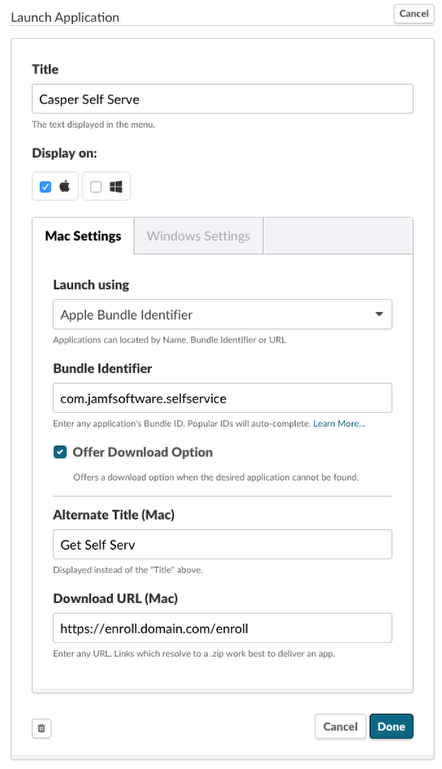Select the Mac Settings tab
Image resolution: width=442 pixels, height=769 pixels.
83,236
